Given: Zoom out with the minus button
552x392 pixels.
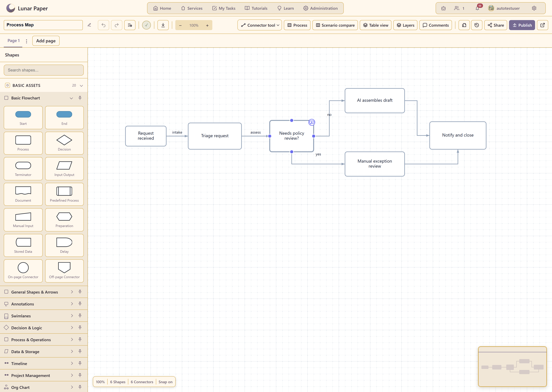Looking at the screenshot, I should point(180,25).
